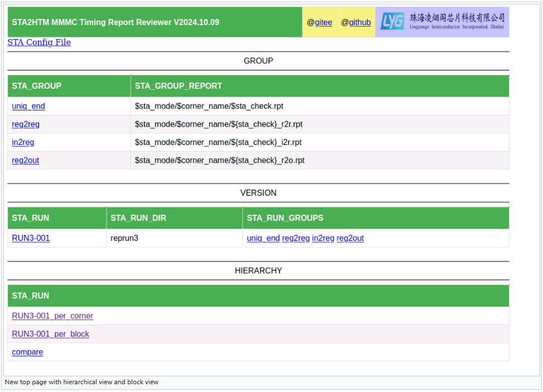Open the RUN3-001_per_corner hierarchy link

52,316
